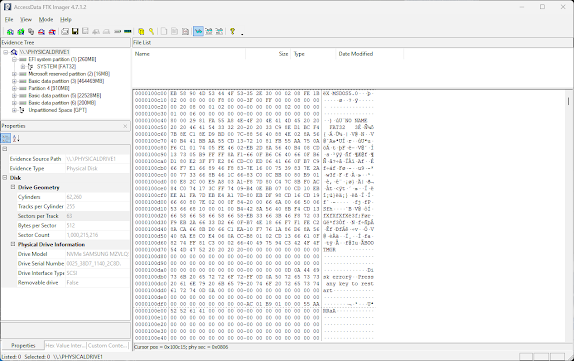Viewport: 574px width, 361px height.
Task: Open the Image Mounting tool icon
Action: [31, 31]
